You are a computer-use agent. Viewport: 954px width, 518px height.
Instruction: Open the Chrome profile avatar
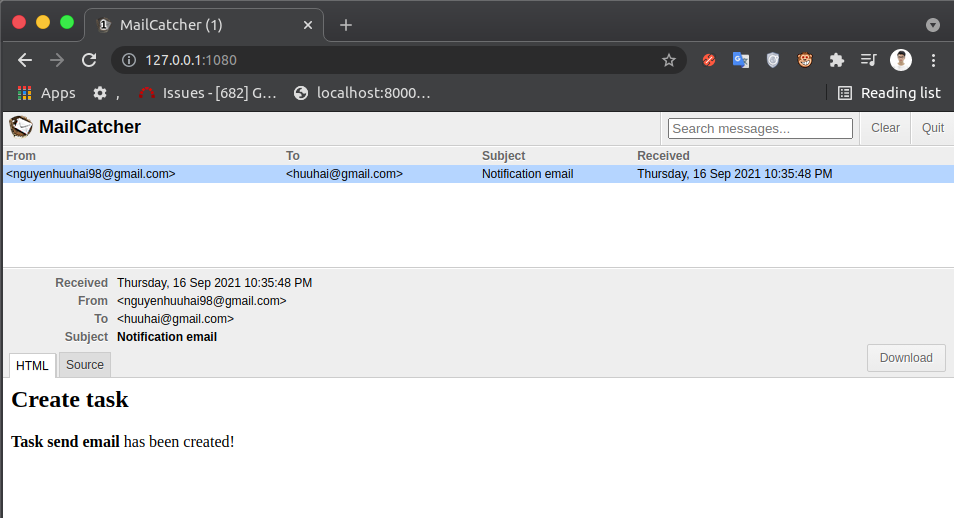[x=900, y=60]
